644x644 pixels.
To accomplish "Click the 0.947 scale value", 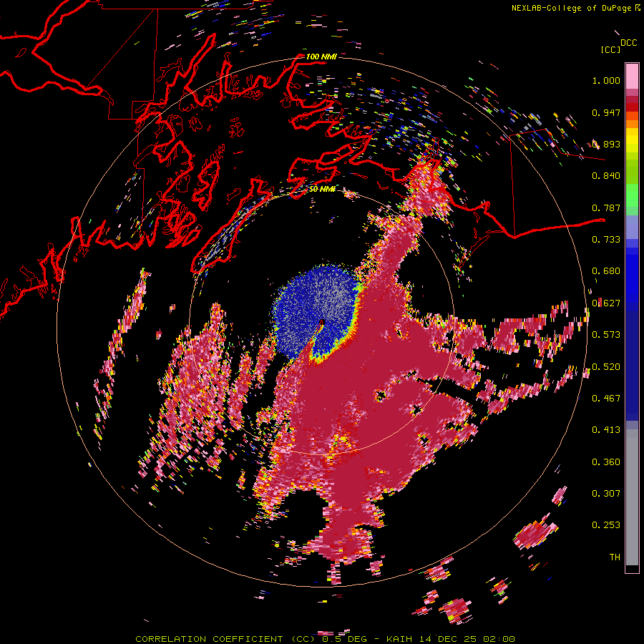I will [x=606, y=112].
